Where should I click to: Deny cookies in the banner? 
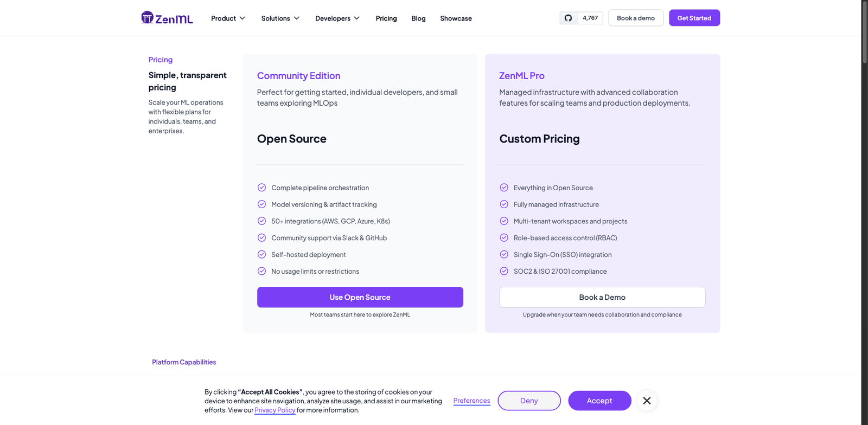529,401
